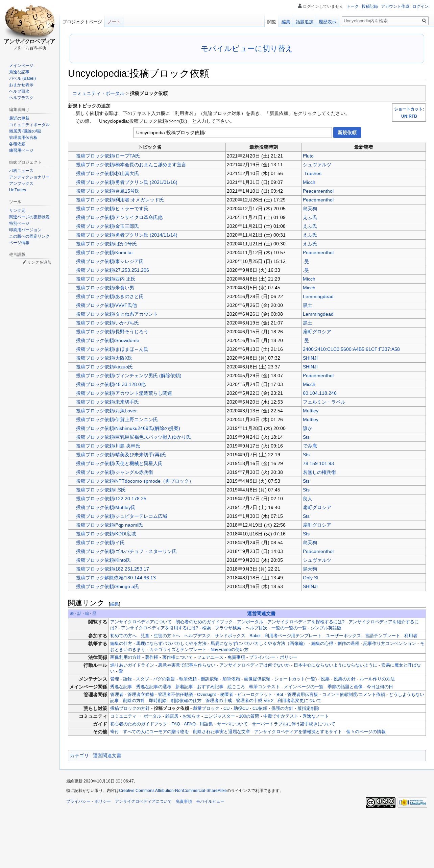Click the 投稿ブロック依頼 topic name input field
Viewport: 434px width, 868px height.
(232, 132)
